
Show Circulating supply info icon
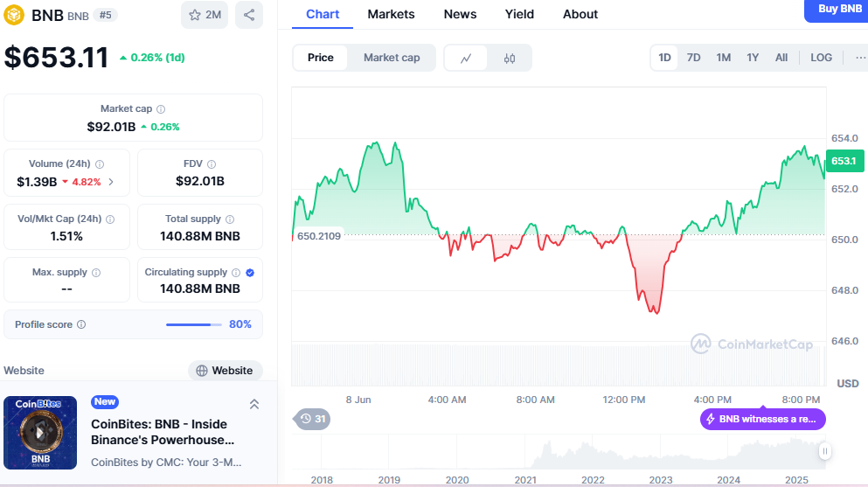click(236, 272)
